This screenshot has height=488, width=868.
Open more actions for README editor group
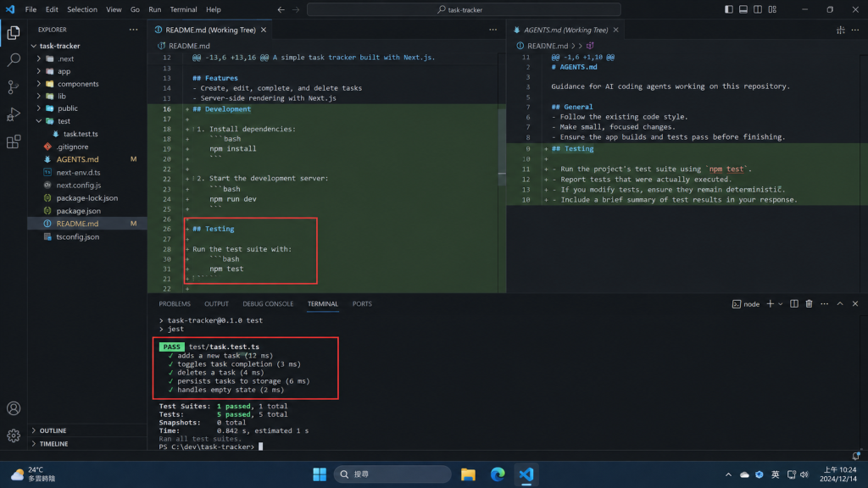coord(492,30)
